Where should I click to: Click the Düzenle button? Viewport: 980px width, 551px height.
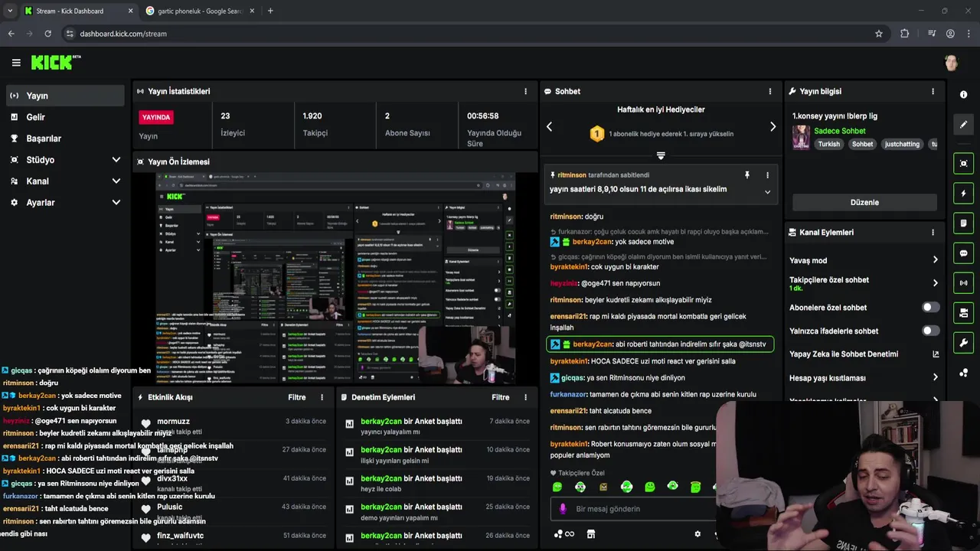(x=864, y=202)
